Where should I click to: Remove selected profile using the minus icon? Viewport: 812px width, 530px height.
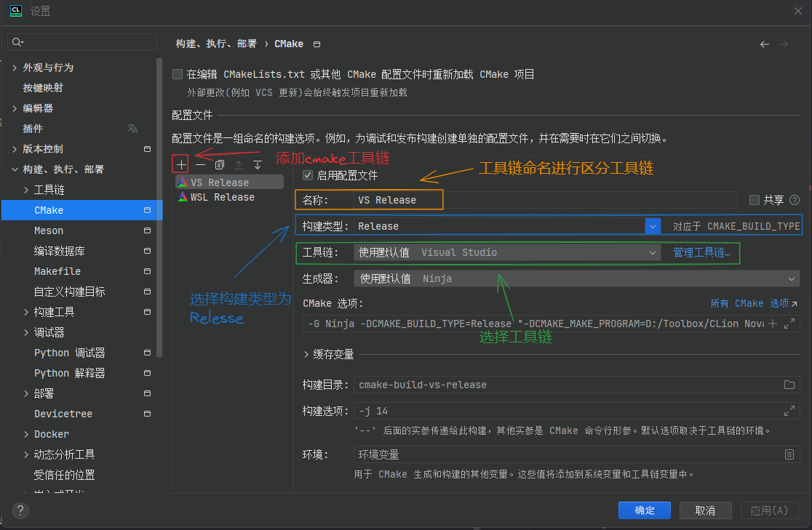click(200, 164)
